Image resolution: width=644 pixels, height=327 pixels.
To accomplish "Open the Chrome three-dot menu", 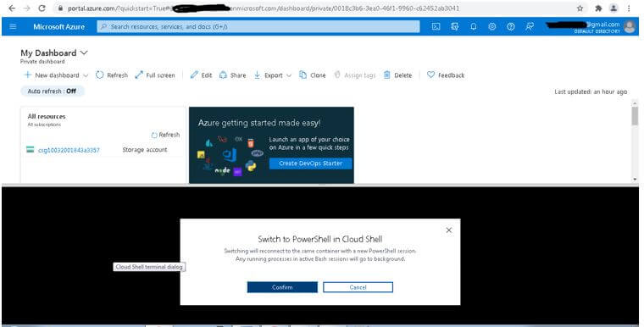I will click(x=629, y=8).
